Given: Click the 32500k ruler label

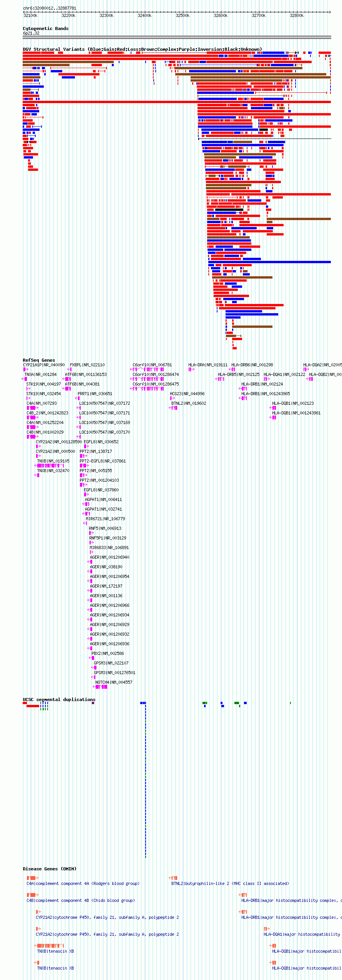Looking at the screenshot, I should pyautogui.click(x=183, y=15).
